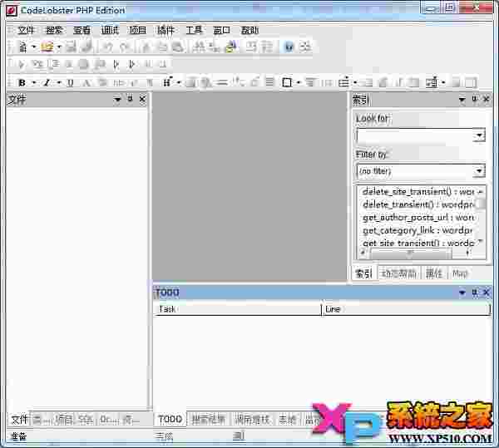Pin the TODO panel with auto-hide pin
The width and height of the screenshot is (499, 448).
coord(474,293)
